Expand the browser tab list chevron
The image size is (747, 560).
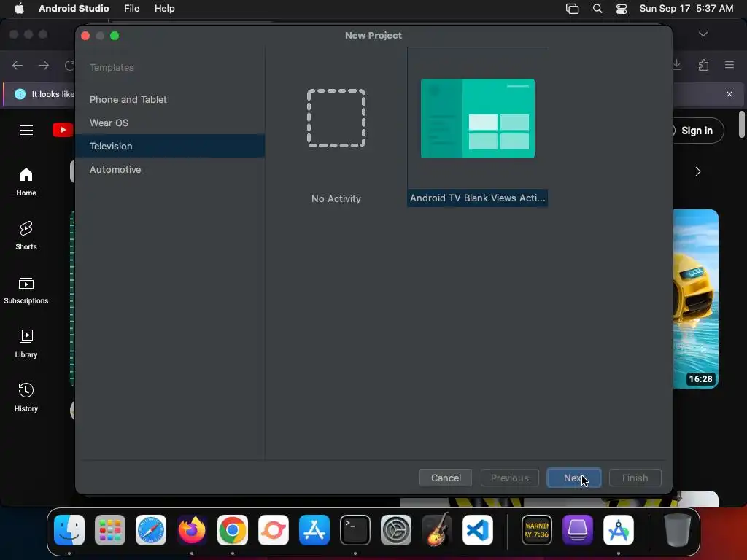click(x=703, y=34)
